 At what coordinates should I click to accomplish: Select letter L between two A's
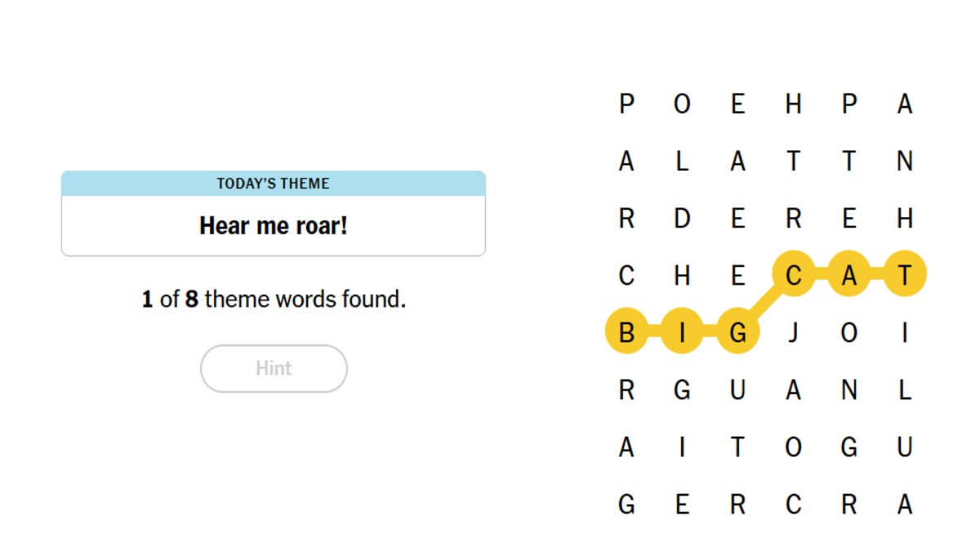(x=682, y=162)
